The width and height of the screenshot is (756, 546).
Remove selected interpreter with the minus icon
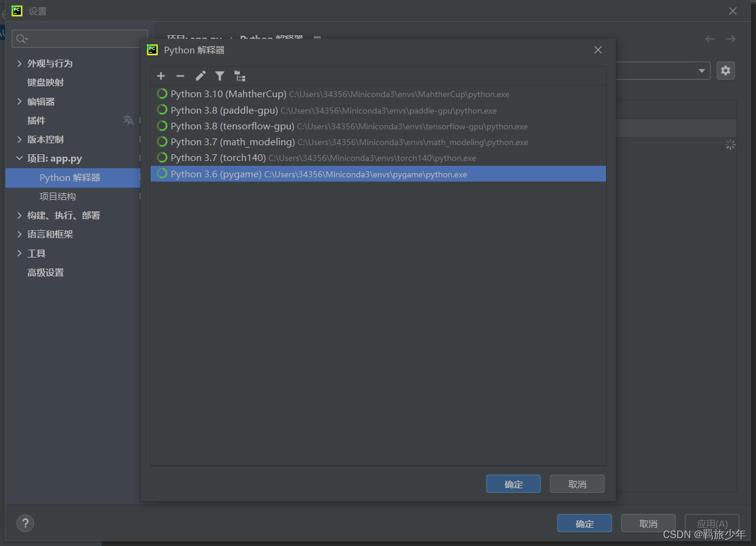tap(180, 76)
